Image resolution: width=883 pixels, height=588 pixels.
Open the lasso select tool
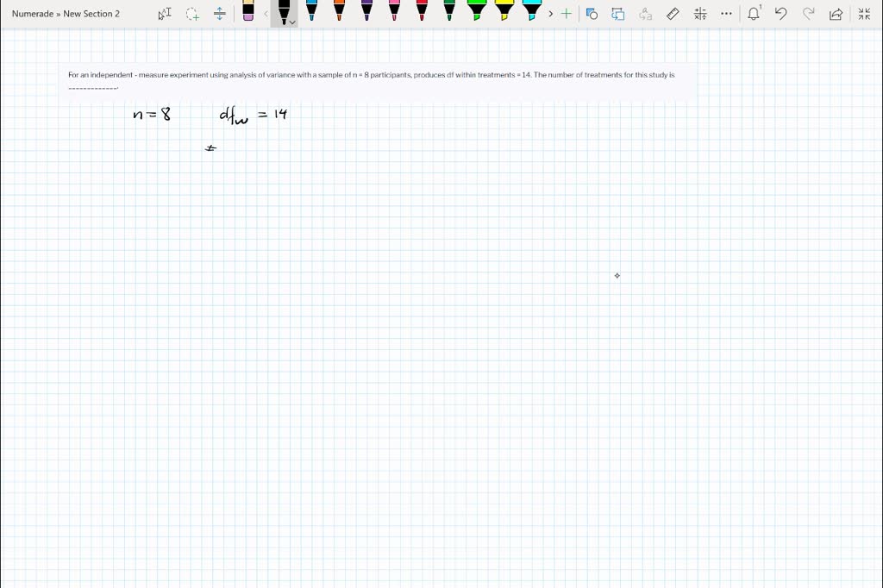[x=192, y=13]
